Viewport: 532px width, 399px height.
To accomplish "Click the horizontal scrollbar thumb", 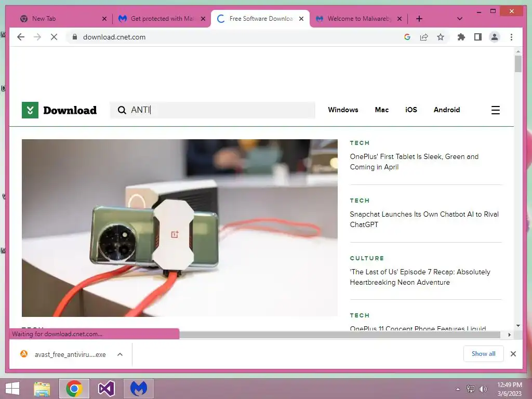I will pos(340,335).
